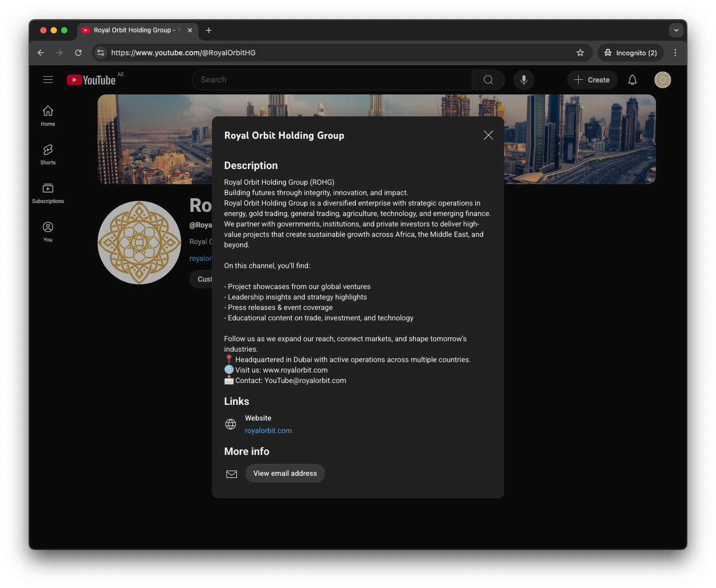This screenshot has width=716, height=588.
Task: Open site information icon in address bar
Action: coord(101,53)
